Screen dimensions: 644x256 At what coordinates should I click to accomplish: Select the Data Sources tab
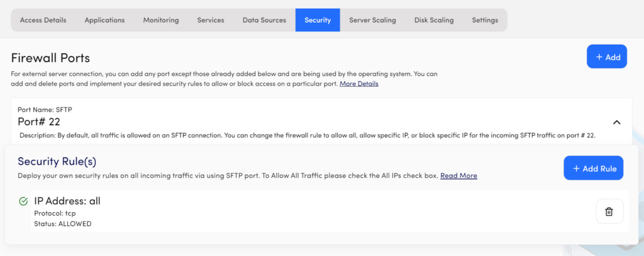coord(265,19)
